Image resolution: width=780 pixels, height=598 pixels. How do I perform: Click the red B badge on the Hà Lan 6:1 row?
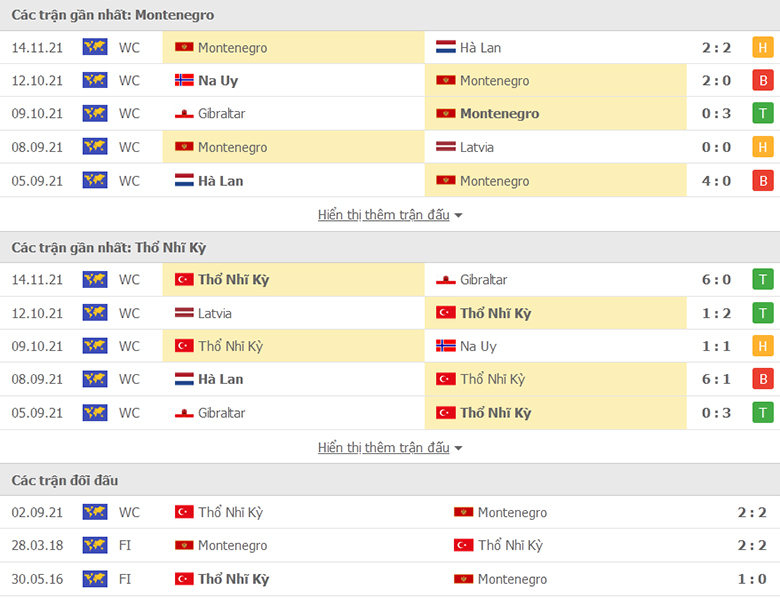763,379
